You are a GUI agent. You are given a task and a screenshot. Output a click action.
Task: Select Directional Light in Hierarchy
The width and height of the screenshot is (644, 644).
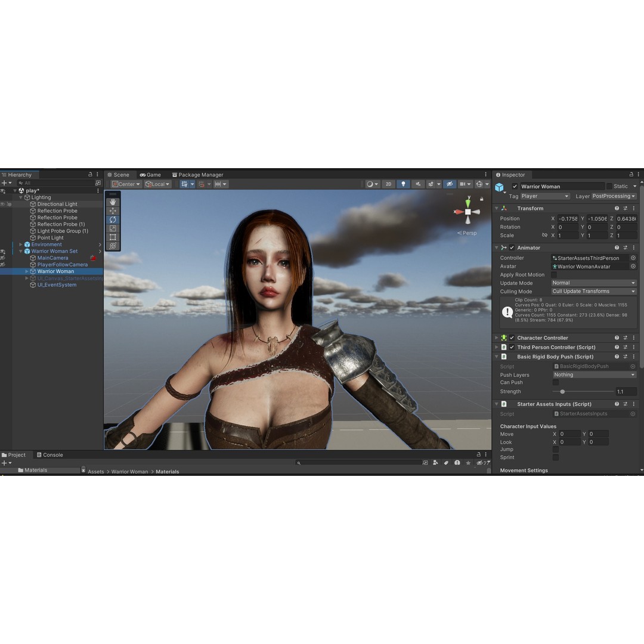click(57, 204)
